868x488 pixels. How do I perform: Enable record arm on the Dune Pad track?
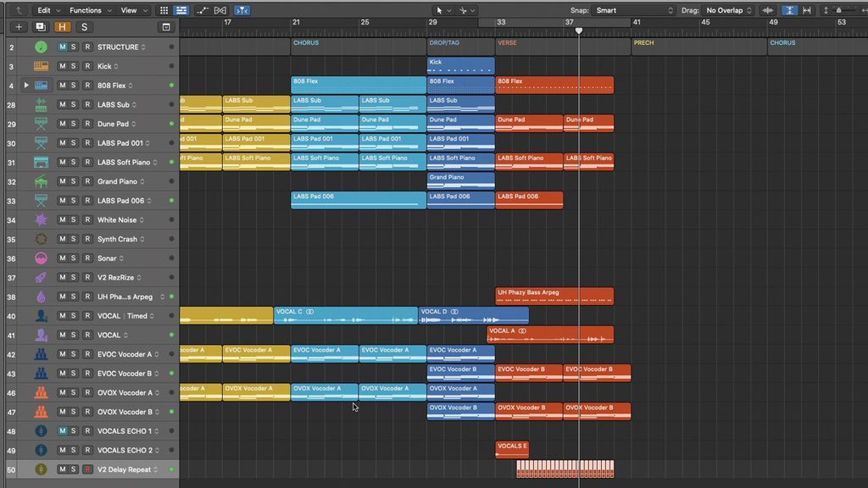click(x=87, y=124)
